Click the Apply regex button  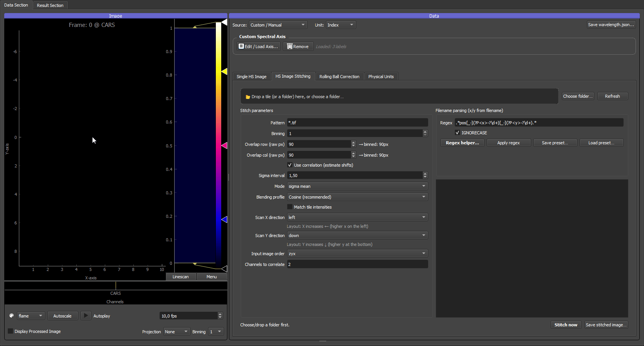508,143
